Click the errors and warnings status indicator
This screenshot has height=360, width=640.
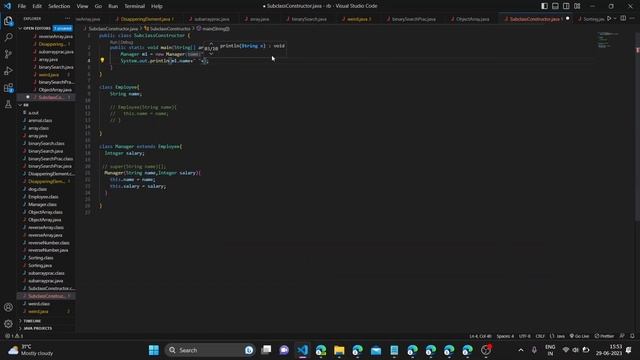tap(14, 336)
